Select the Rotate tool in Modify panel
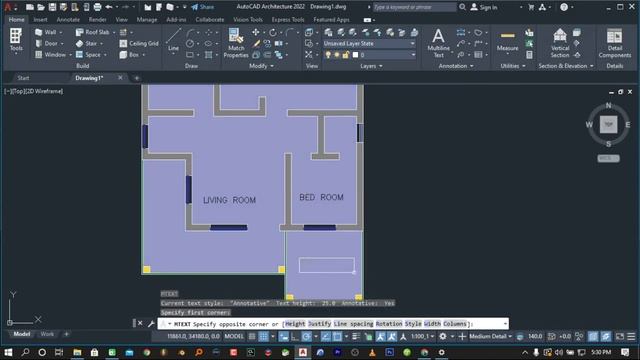 (x=272, y=32)
